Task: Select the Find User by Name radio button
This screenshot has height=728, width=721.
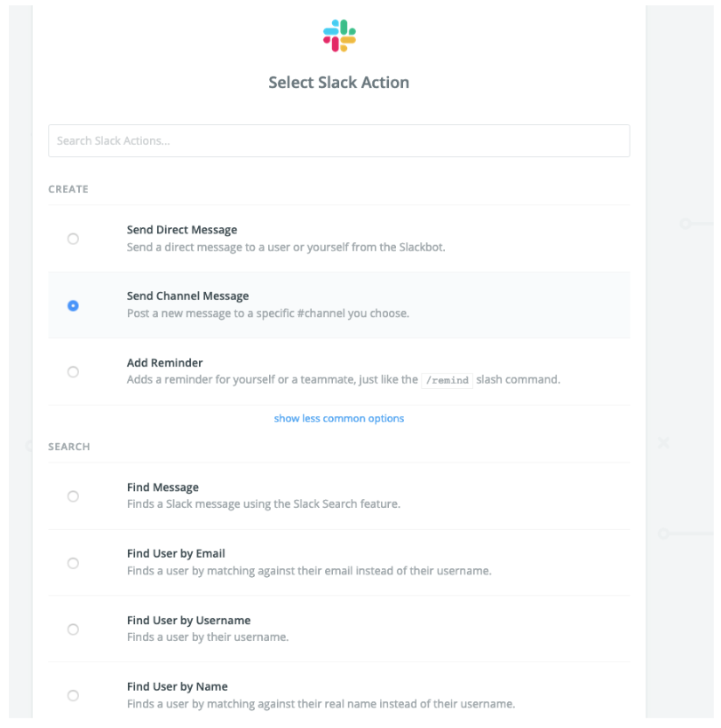Action: (73, 695)
